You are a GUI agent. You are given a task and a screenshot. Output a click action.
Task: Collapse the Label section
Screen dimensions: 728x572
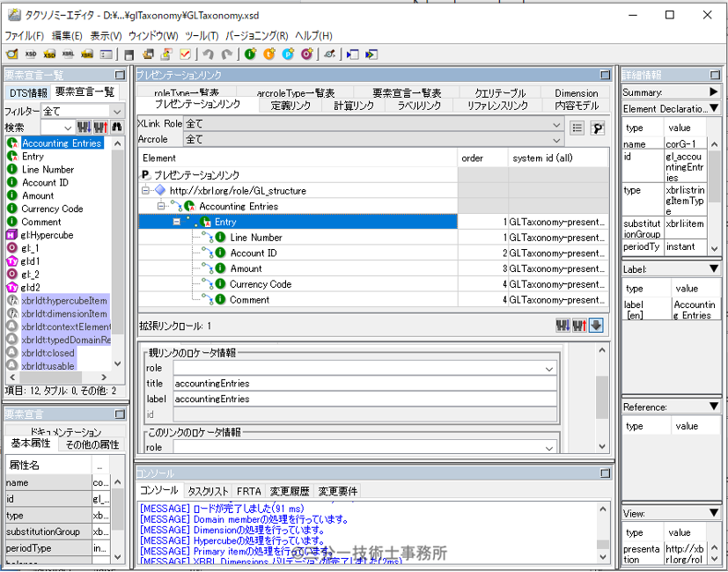(x=714, y=268)
